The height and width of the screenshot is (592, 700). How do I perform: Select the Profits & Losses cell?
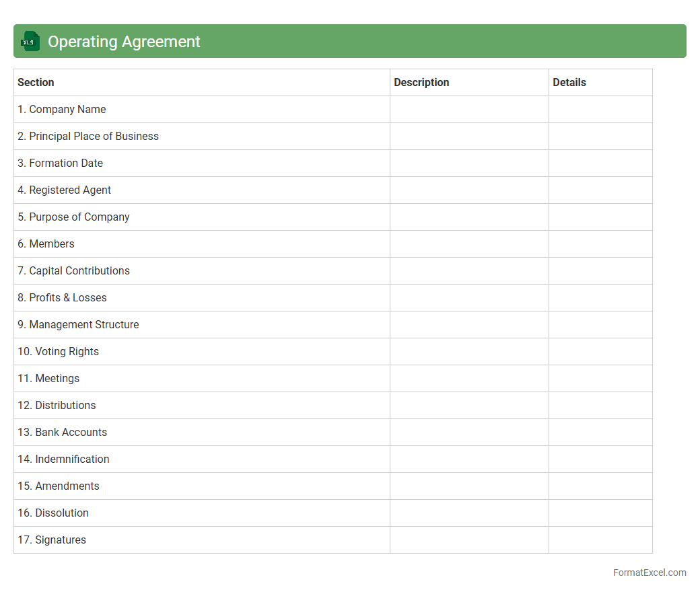click(x=63, y=298)
